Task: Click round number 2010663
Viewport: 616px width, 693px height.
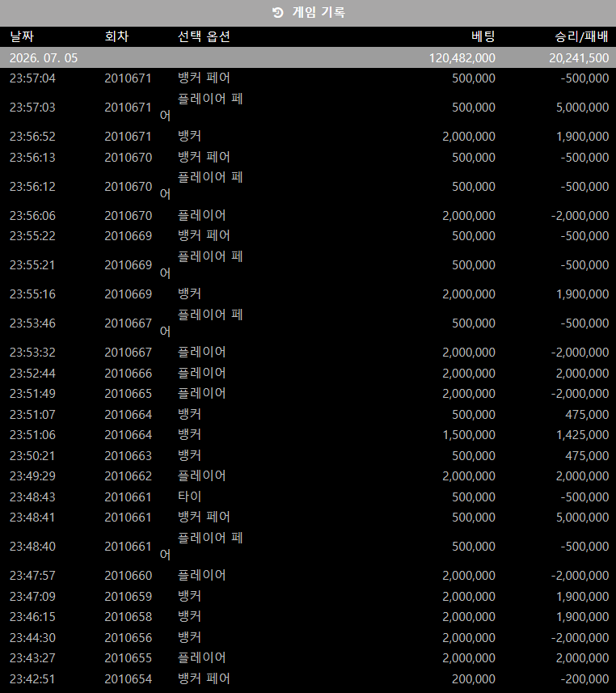Action: (x=129, y=455)
